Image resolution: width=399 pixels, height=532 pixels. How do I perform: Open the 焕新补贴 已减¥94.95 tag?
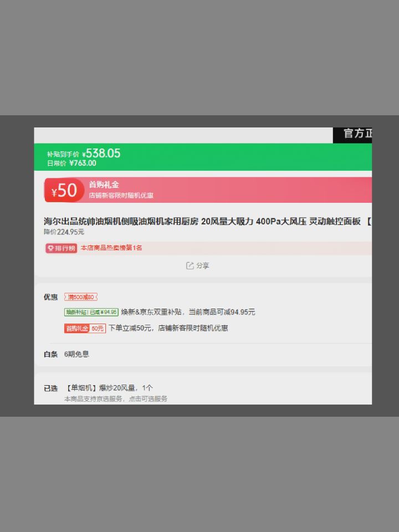click(x=91, y=312)
